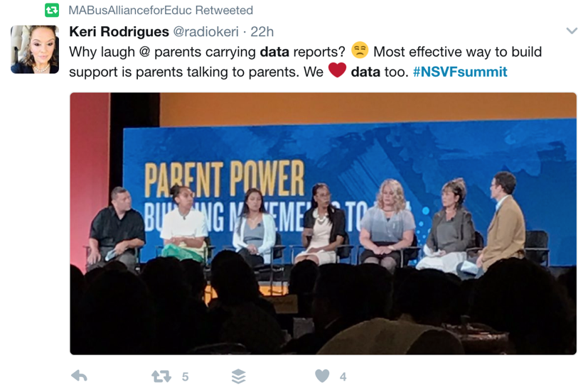
Task: Visit the @radiokeri handle link
Action: tap(206, 31)
